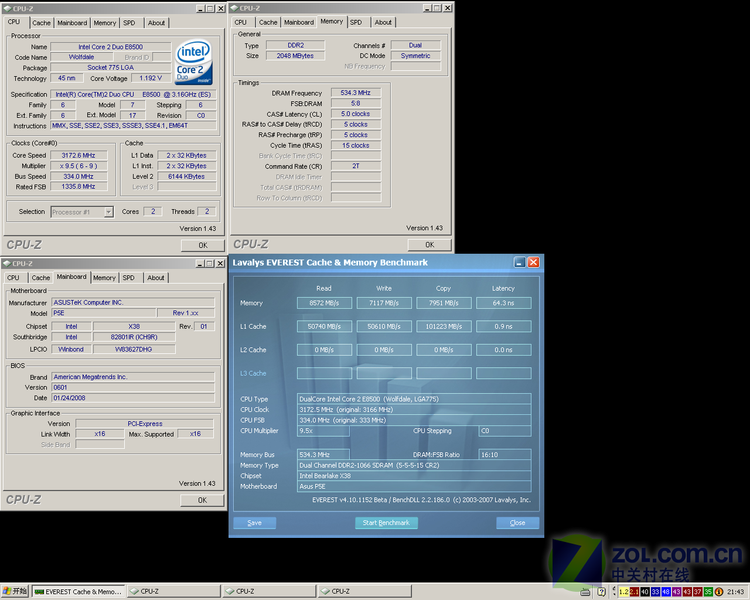The height and width of the screenshot is (600, 750).
Task: Switch to EVEREST Cache & Memory taskbar button
Action: [78, 591]
